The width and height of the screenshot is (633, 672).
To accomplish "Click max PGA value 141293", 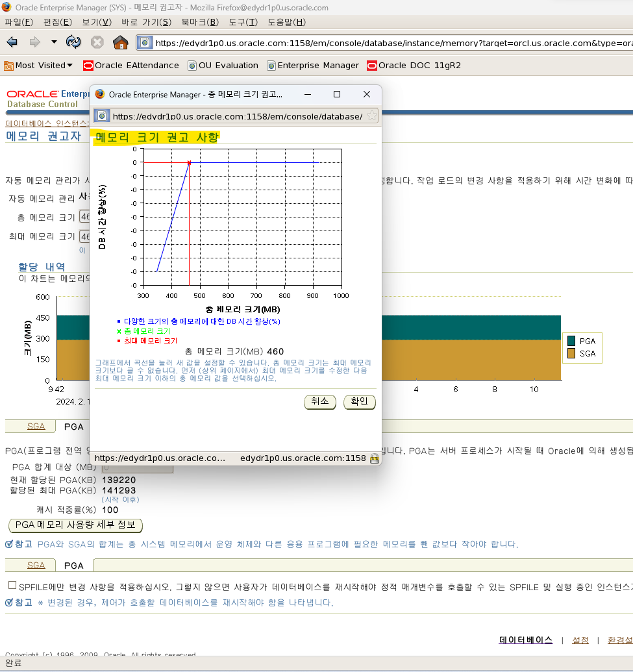I will coord(119,490).
